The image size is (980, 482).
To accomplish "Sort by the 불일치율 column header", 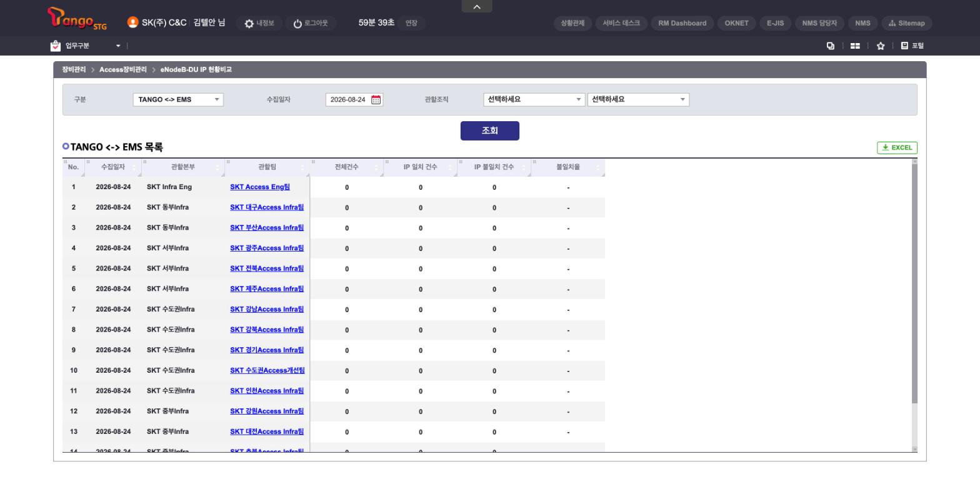I will pos(568,167).
